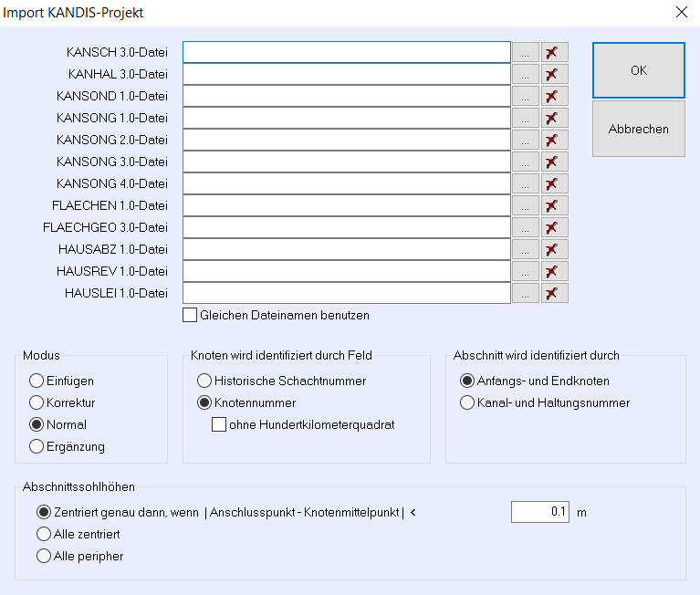Clear the KANSCH 3.0-Datei path with red X

[x=554, y=52]
